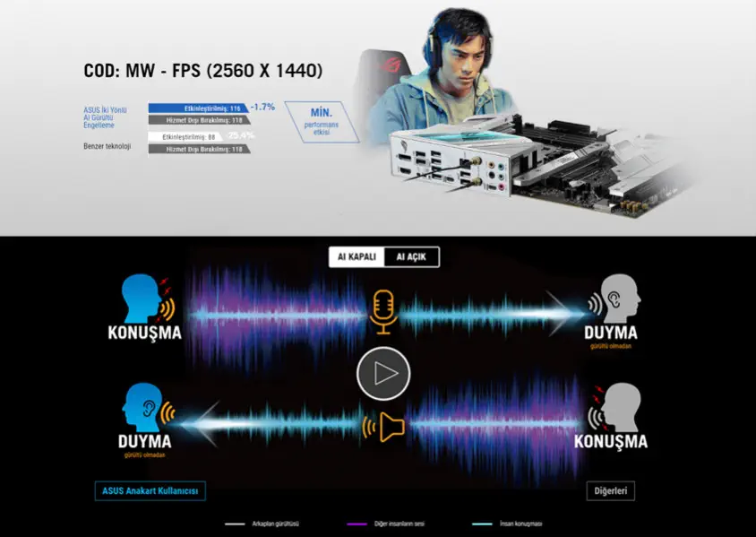
Task: Switch to AI KAPALI mode
Action: pyautogui.click(x=356, y=257)
